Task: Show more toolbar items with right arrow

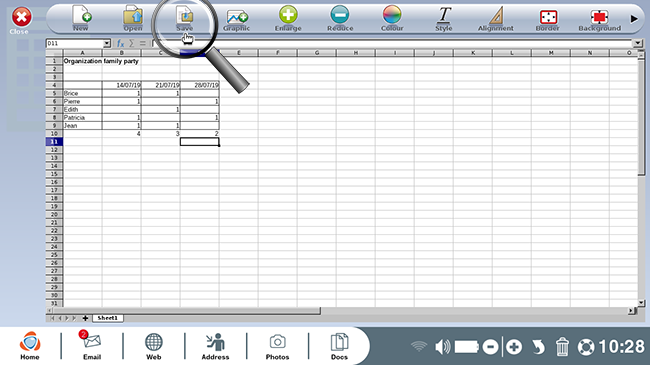Action: [634, 19]
